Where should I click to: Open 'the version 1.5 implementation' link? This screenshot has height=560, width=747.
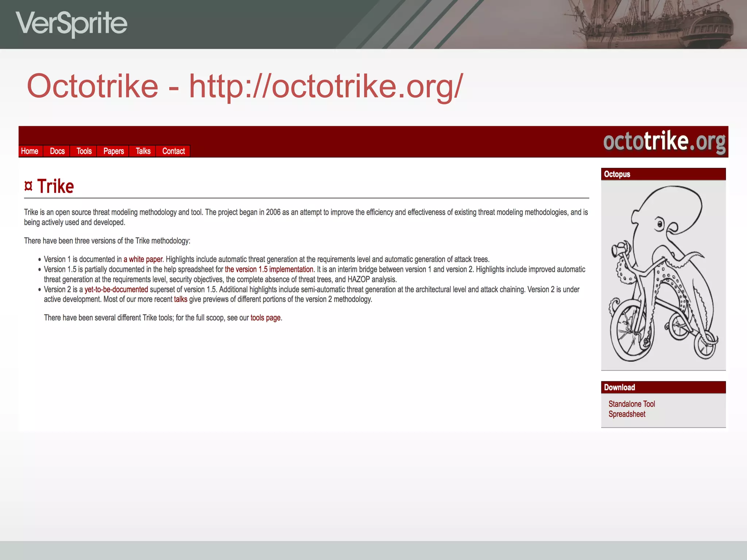coord(269,269)
